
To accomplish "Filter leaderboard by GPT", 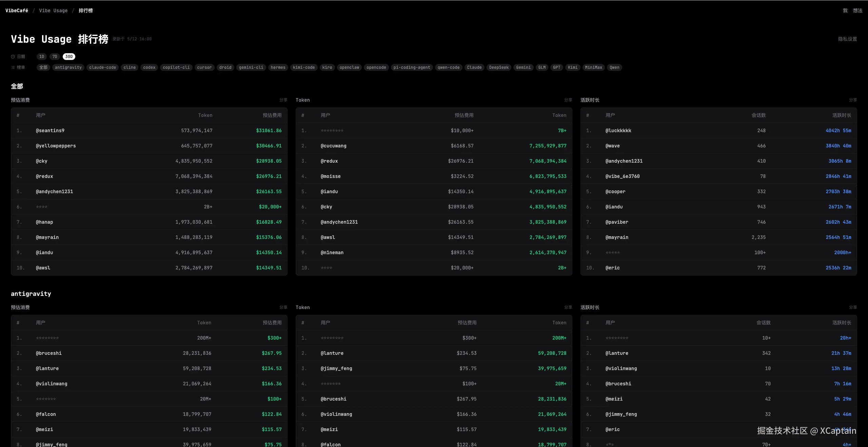I will (556, 67).
